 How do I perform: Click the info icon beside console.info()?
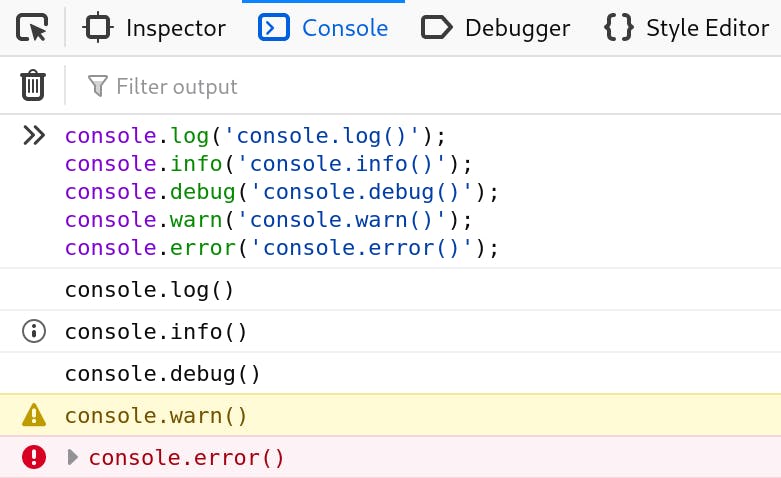(34, 331)
